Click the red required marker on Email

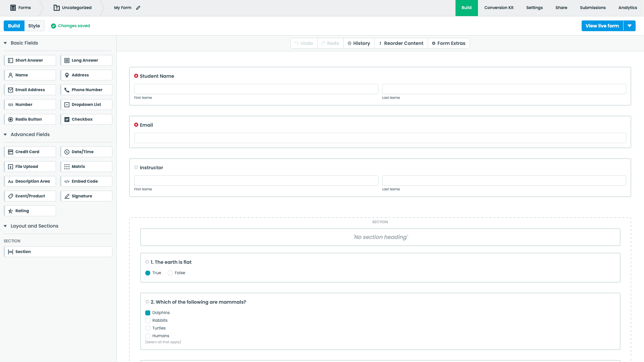pyautogui.click(x=136, y=125)
